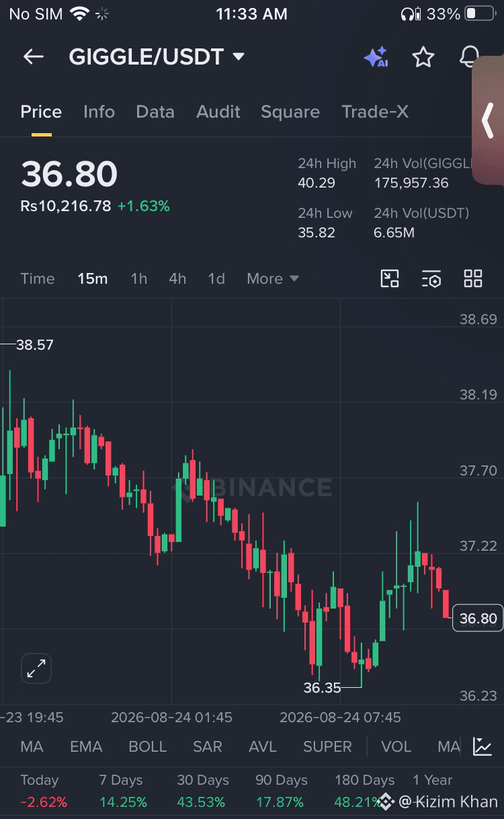Switch to the Price tab

[41, 112]
